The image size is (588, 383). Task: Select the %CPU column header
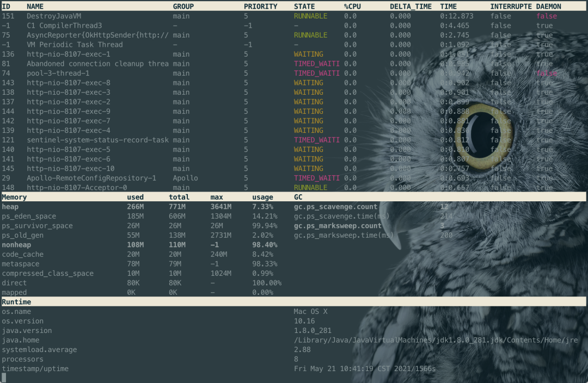click(x=352, y=7)
